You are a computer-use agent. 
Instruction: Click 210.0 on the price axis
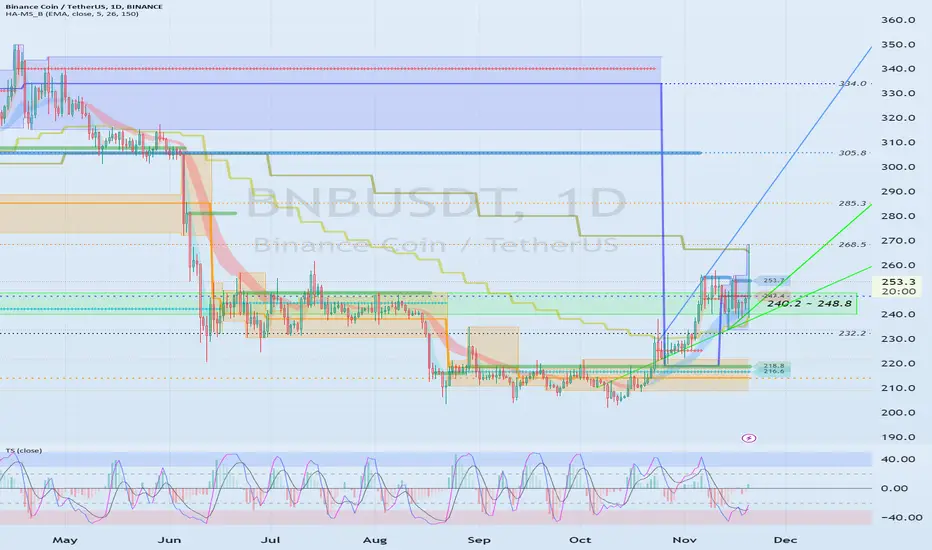click(x=898, y=388)
